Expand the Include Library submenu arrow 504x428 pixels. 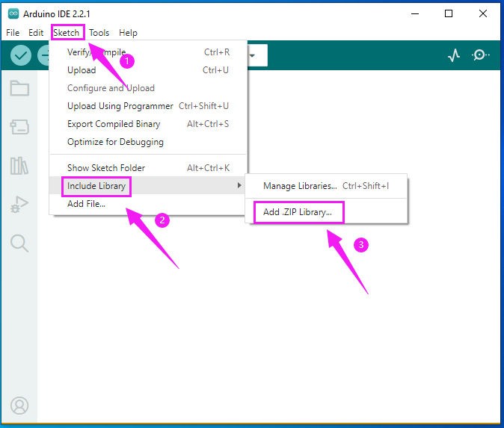click(239, 185)
